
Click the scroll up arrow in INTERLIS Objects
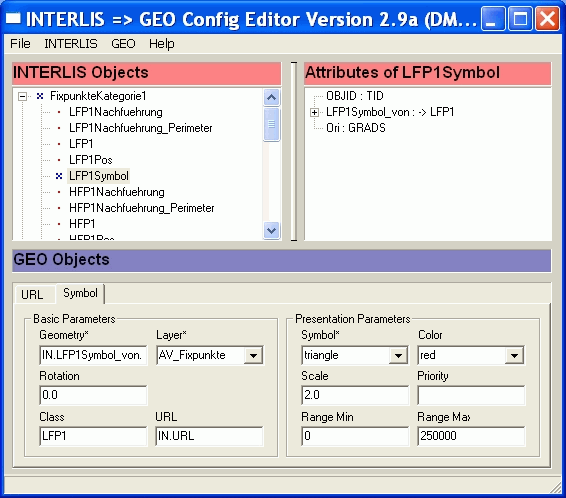271,97
